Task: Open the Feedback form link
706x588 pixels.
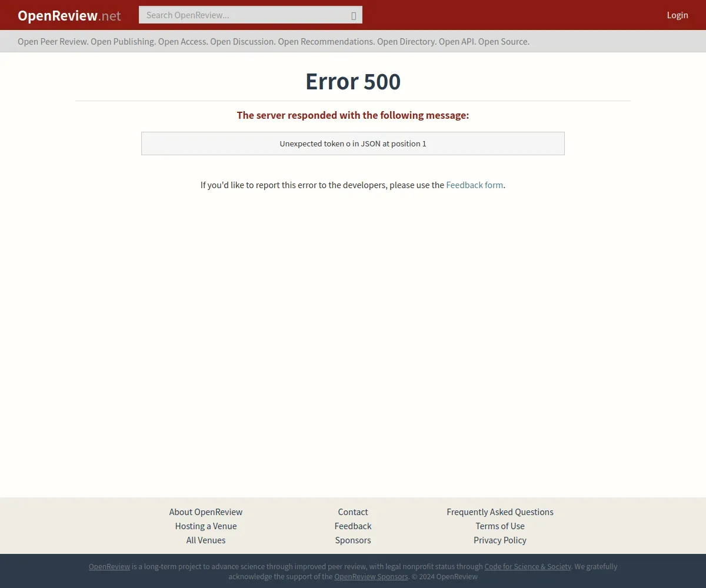Action: click(475, 185)
